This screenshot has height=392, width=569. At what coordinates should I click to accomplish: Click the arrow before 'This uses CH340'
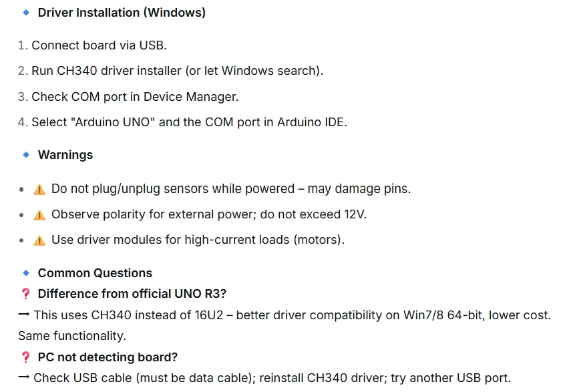23,315
